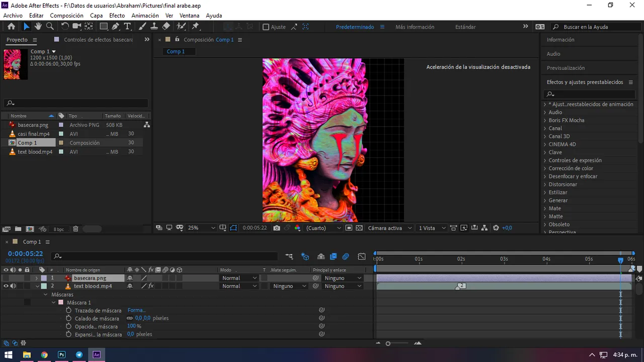Toggle Draft 3D in timeline
The image size is (644, 362).
305,256
